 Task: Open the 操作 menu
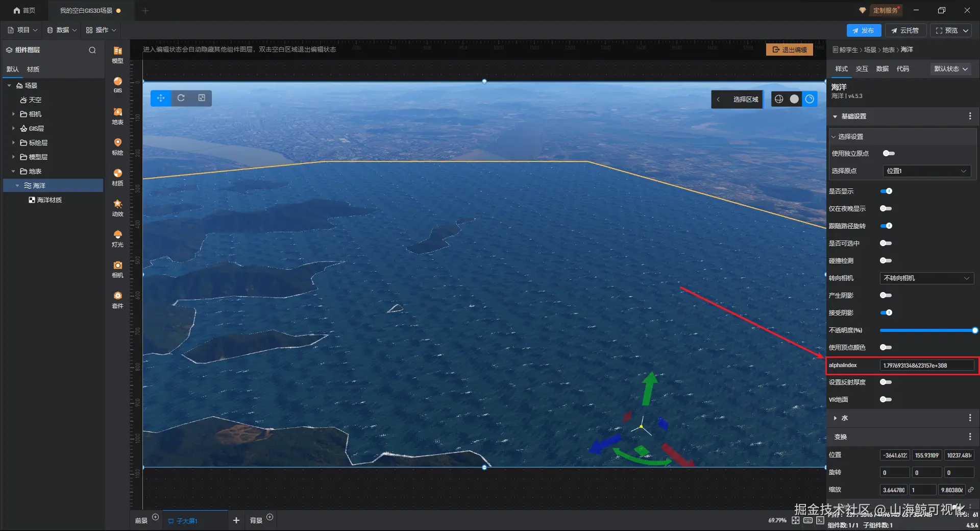click(x=101, y=30)
